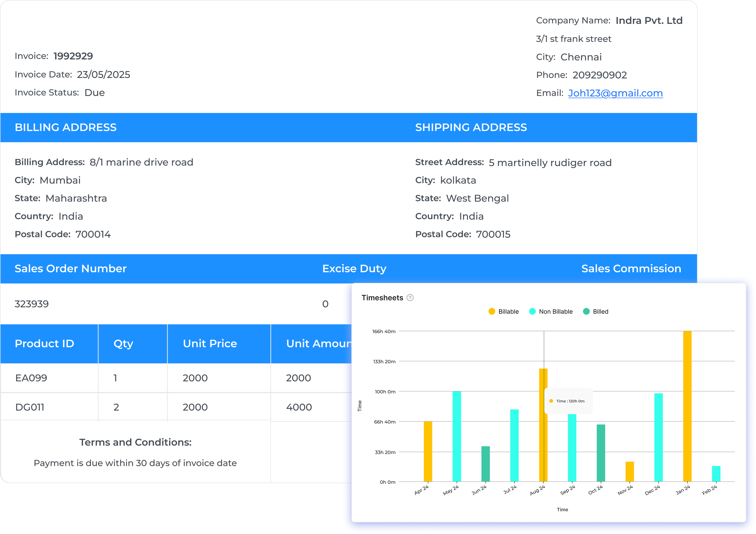
Task: Click the Time : 120h 0m tooltip
Action: click(569, 401)
